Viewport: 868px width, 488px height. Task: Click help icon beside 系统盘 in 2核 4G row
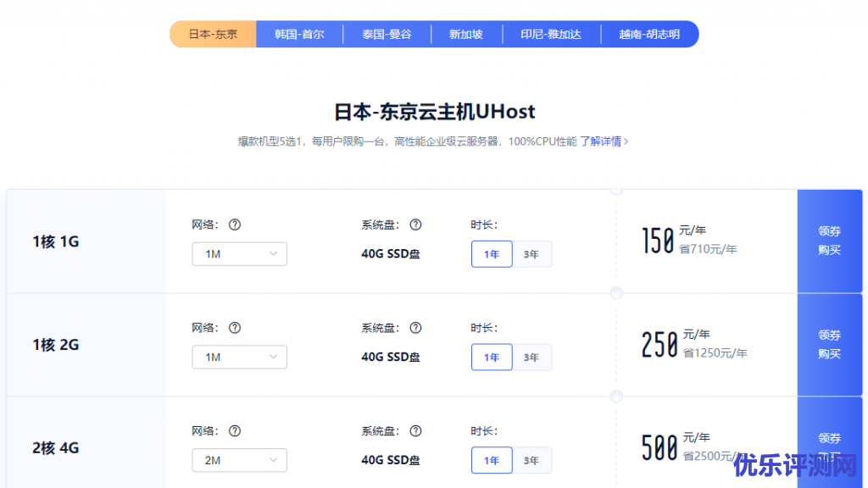pos(415,431)
